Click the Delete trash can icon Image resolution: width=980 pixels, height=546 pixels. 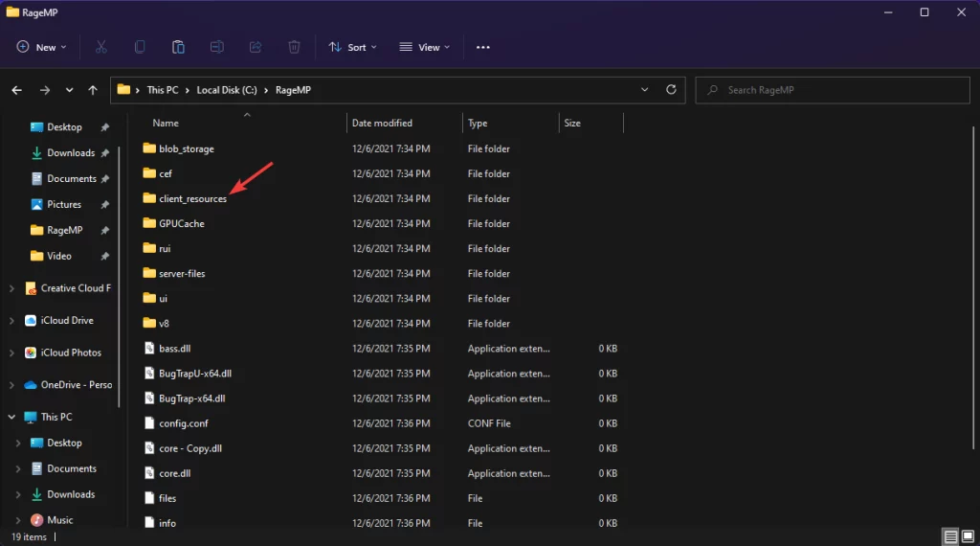[294, 47]
